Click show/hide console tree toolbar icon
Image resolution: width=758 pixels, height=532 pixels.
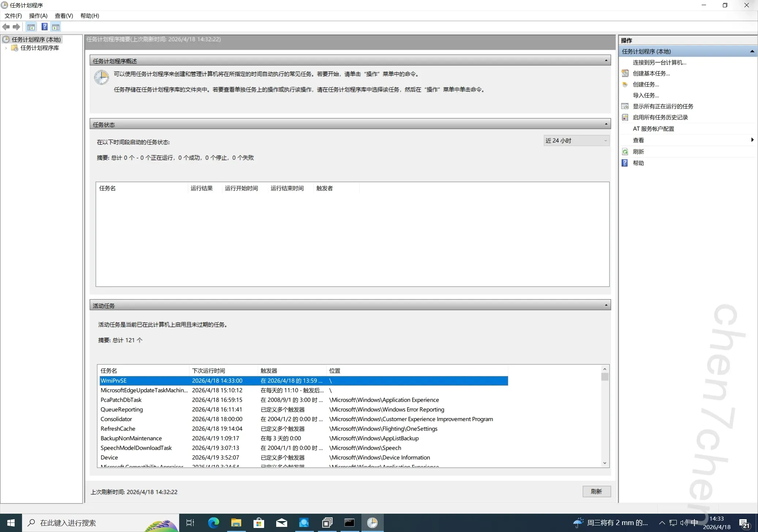[31, 27]
